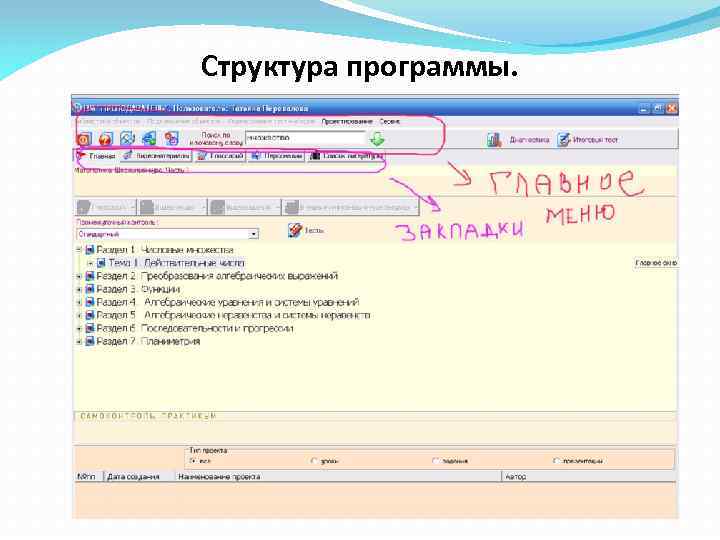Expand the Раздел 3 tree node
720x540 pixels.
79,289
